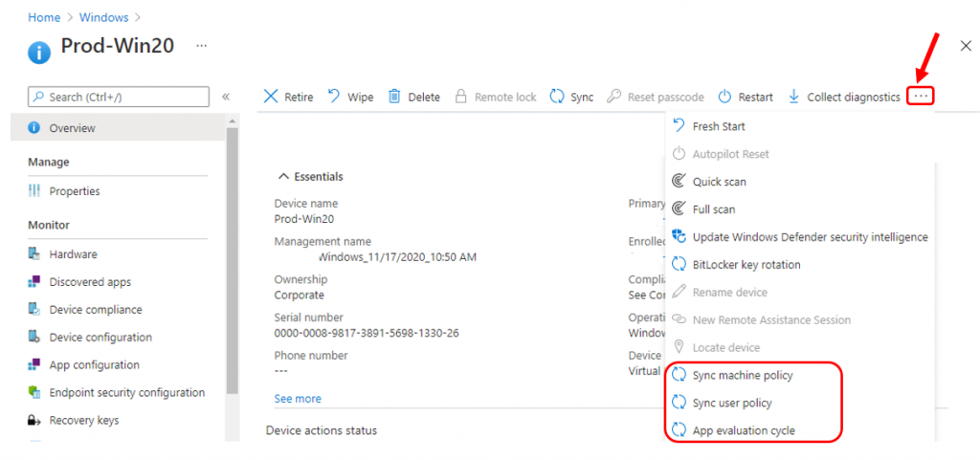Click the Restart toolbar button
The height and width of the screenshot is (460, 980).
point(745,97)
